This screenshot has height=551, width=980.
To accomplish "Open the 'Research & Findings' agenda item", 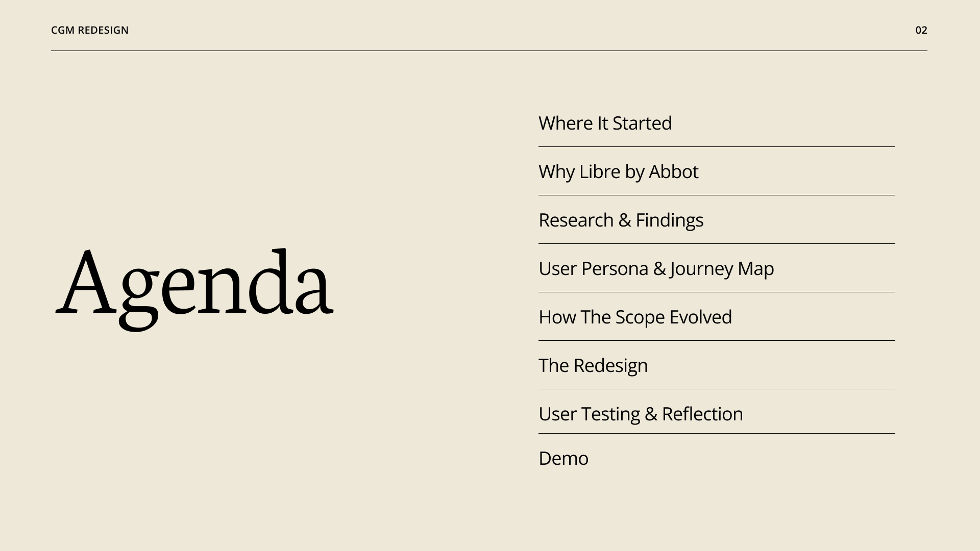I will (621, 220).
